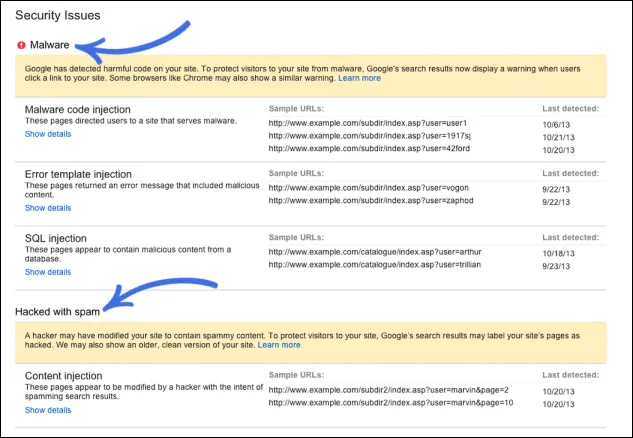This screenshot has height=438, width=633.
Task: Click Last detected header in SQL injection row
Action: point(571,237)
